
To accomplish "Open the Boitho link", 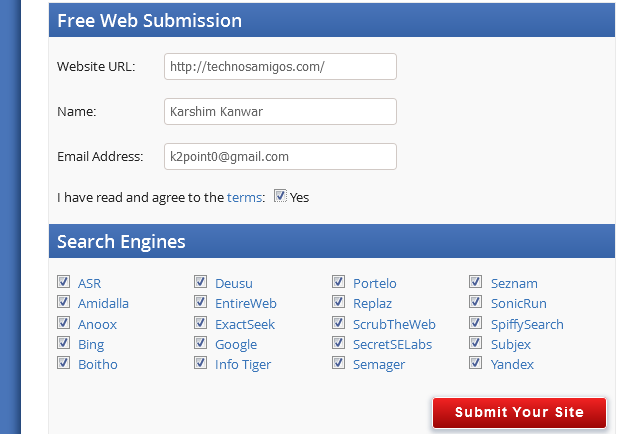I will click(98, 364).
